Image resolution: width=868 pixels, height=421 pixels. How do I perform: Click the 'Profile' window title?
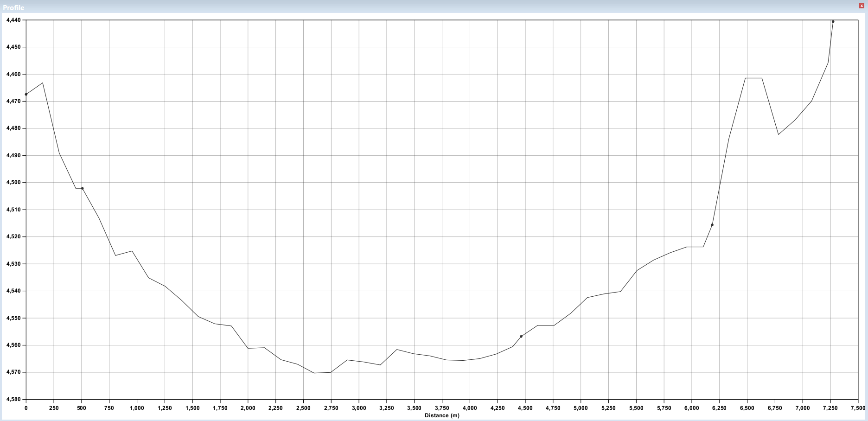[13, 8]
